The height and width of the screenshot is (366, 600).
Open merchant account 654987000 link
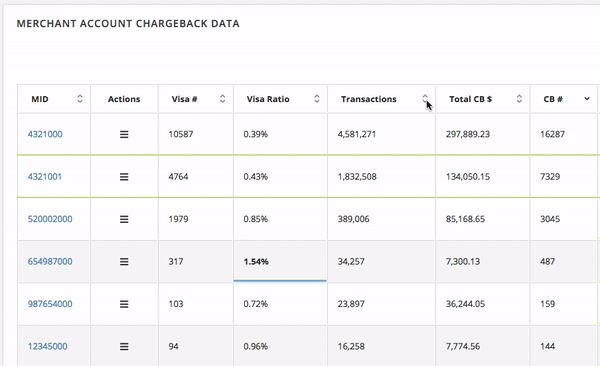50,261
